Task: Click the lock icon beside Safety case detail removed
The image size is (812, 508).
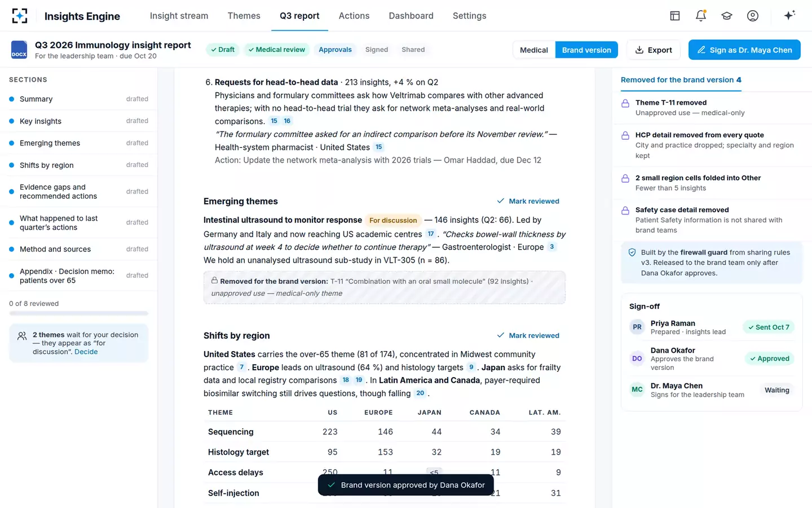Action: [625, 211]
